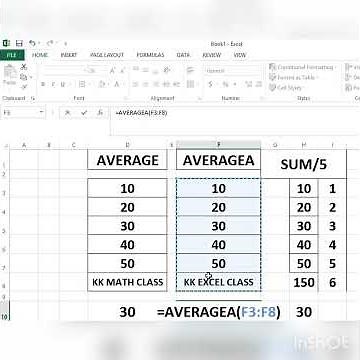Click the Insert Function fx icon
The image size is (360, 360).
click(x=100, y=113)
